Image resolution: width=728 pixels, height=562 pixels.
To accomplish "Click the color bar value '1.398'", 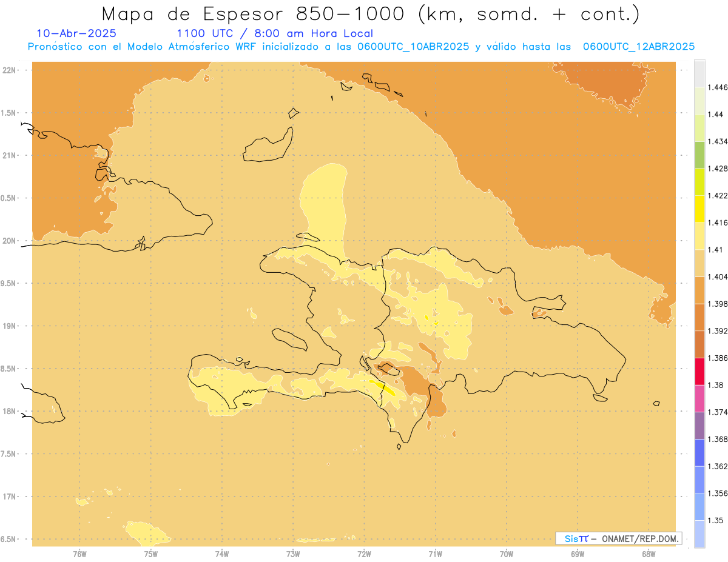I will (x=718, y=304).
